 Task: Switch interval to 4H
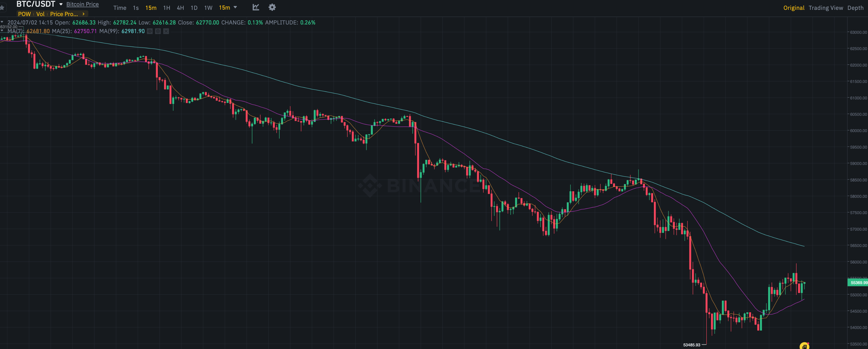(180, 8)
